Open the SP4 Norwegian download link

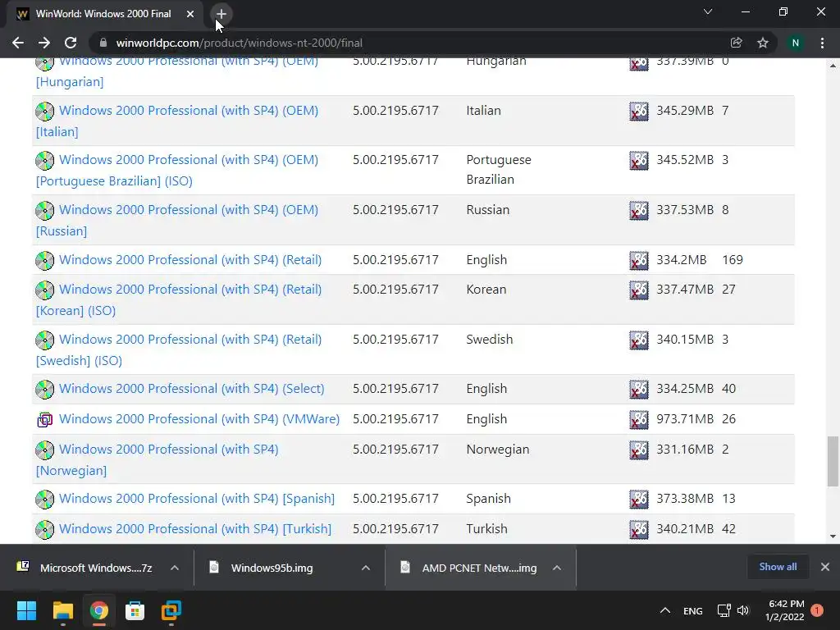157,459
